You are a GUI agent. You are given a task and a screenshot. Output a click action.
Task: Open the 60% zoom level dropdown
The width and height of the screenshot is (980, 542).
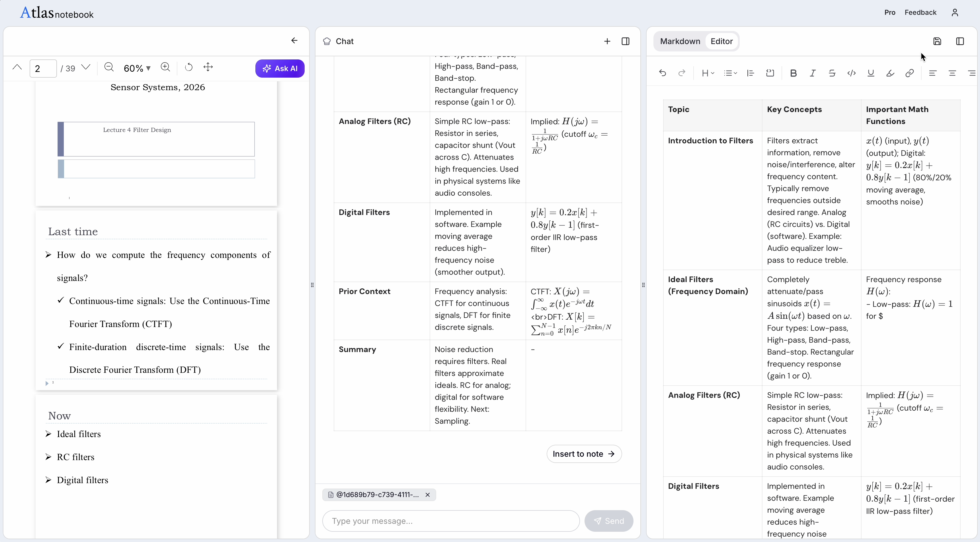[137, 69]
